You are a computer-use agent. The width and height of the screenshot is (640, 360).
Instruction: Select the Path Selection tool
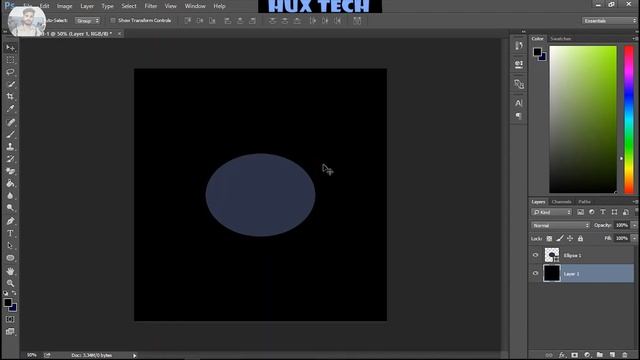click(10, 246)
